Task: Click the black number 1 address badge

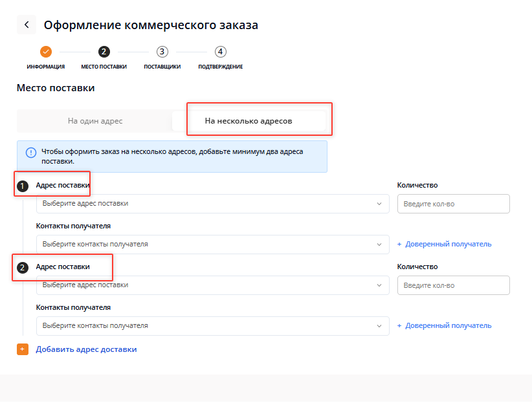Action: click(23, 186)
